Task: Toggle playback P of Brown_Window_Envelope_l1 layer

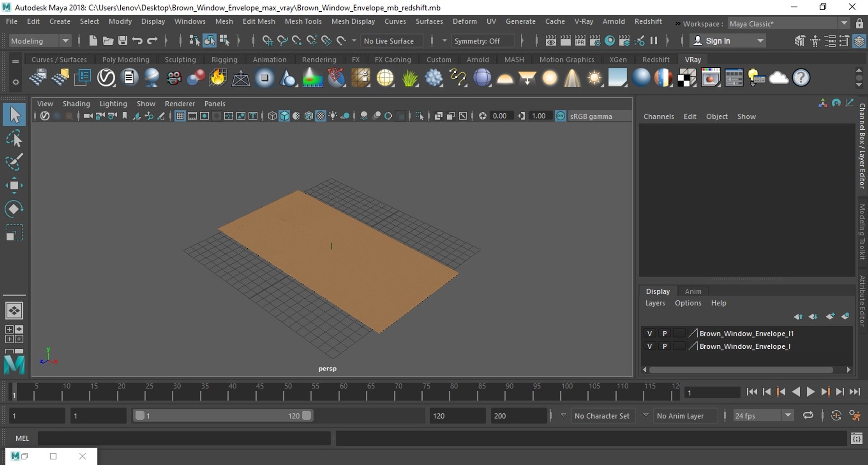Action: click(x=665, y=333)
